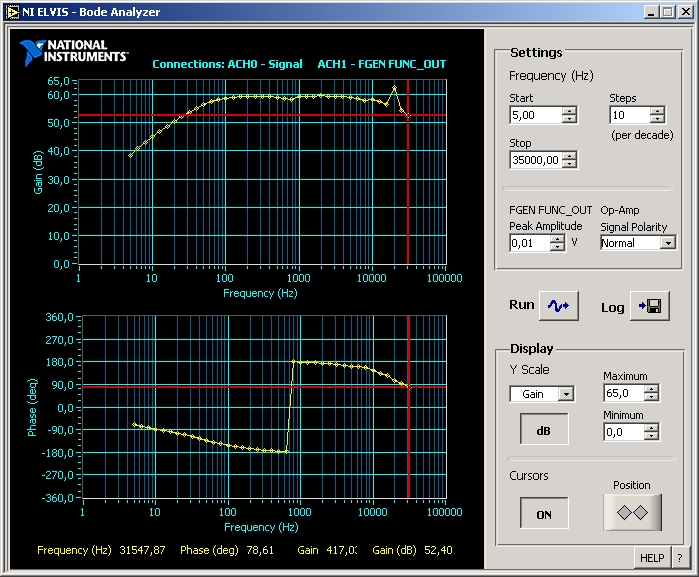Toggle the dB scale button

pos(544,429)
